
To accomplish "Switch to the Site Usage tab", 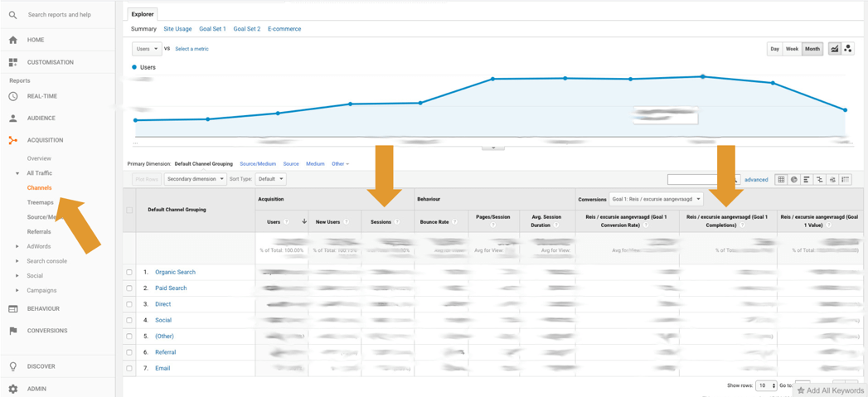I will pyautogui.click(x=177, y=29).
